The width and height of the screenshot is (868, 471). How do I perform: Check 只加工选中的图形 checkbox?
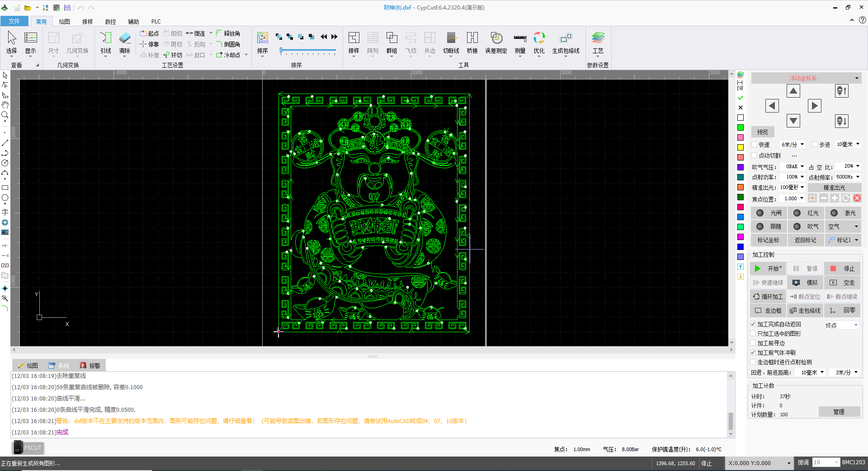[753, 334]
